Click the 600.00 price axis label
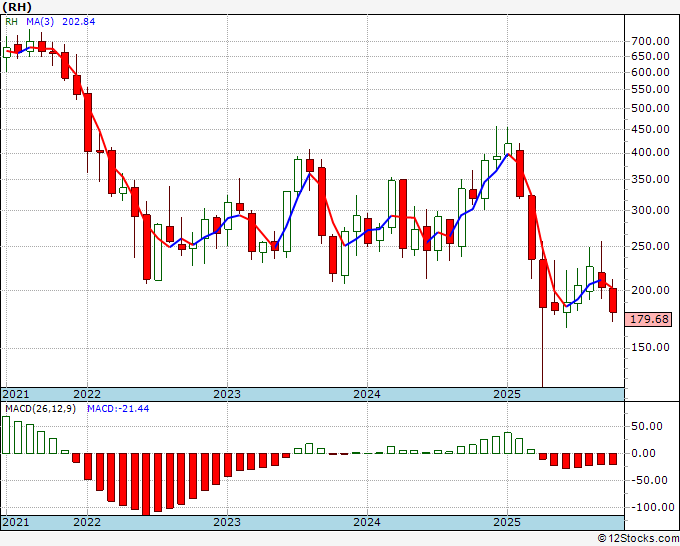The height and width of the screenshot is (546, 680). point(650,72)
